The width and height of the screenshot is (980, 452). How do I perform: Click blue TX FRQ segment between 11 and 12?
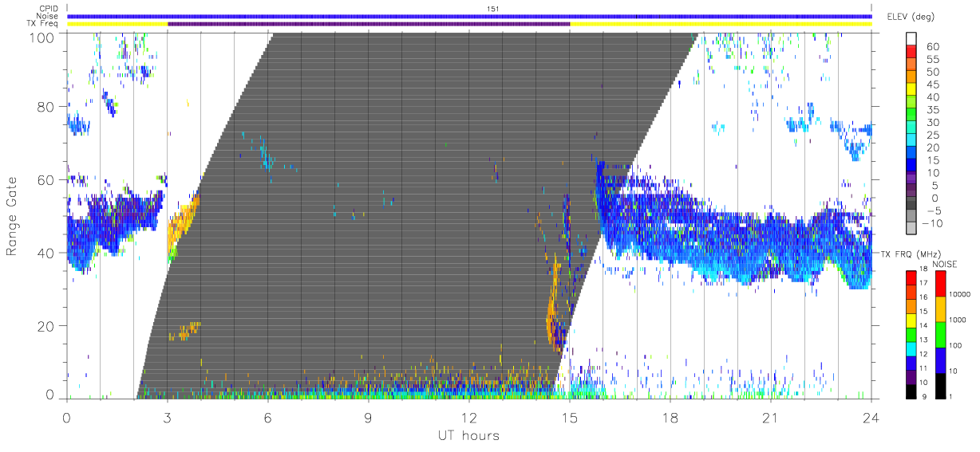coord(911,362)
